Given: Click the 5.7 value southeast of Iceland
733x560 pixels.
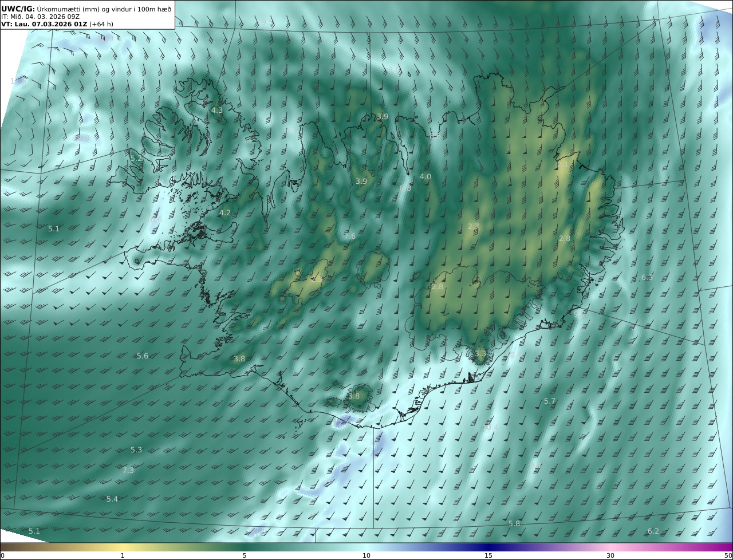Looking at the screenshot, I should [x=550, y=401].
